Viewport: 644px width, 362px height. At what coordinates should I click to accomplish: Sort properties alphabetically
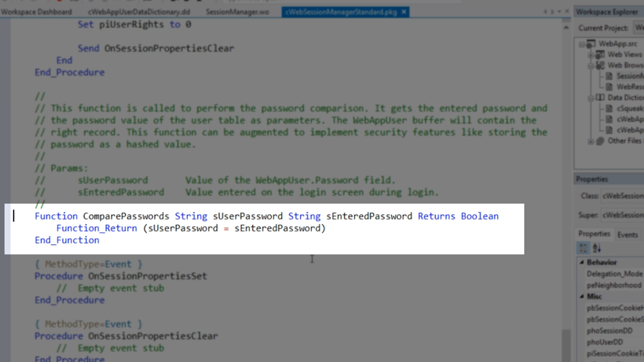pyautogui.click(x=597, y=248)
